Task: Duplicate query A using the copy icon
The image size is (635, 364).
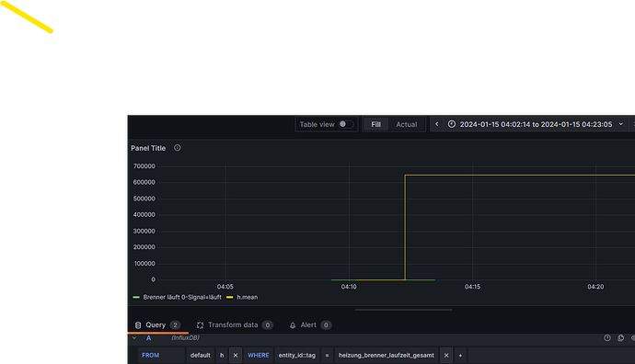Action: pyautogui.click(x=620, y=337)
